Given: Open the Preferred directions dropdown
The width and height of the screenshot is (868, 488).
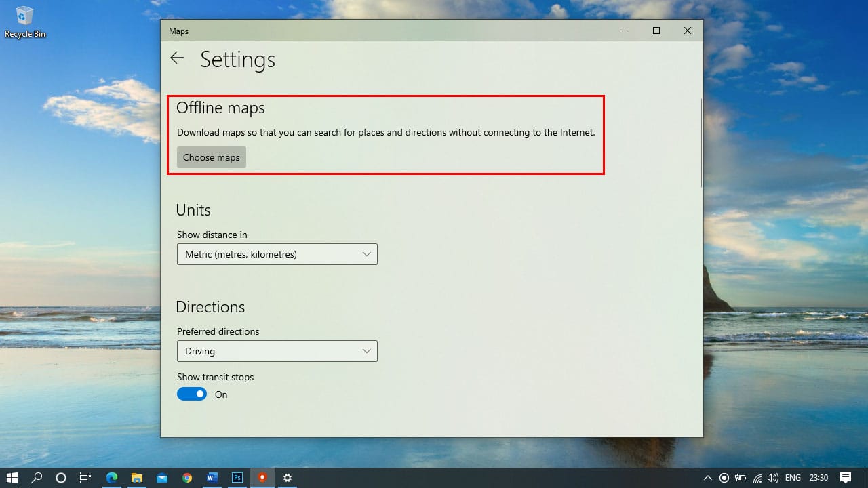Looking at the screenshot, I should (277, 351).
